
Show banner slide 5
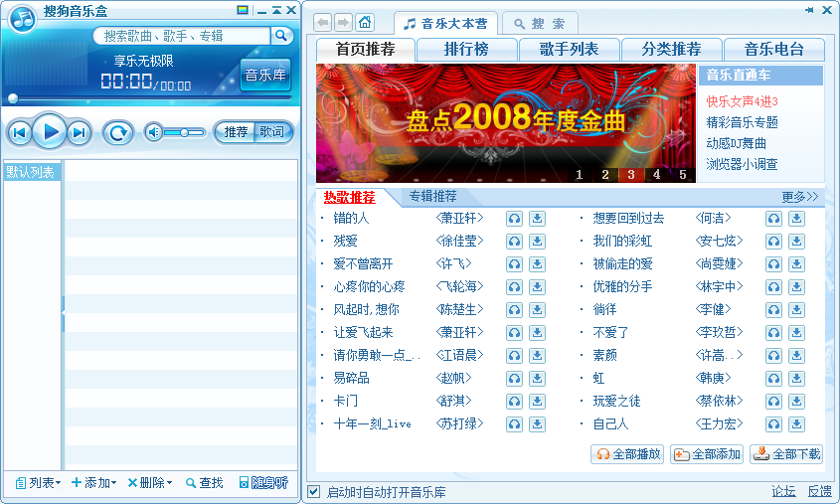pyautogui.click(x=683, y=175)
